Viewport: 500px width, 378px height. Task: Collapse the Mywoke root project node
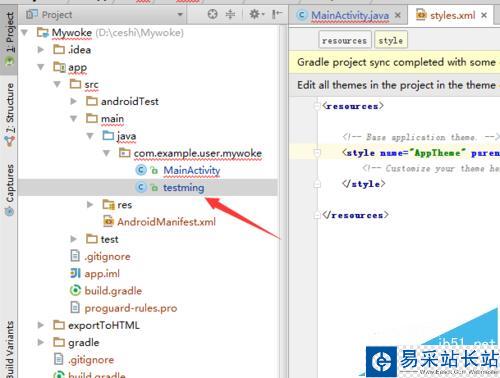pyautogui.click(x=25, y=33)
